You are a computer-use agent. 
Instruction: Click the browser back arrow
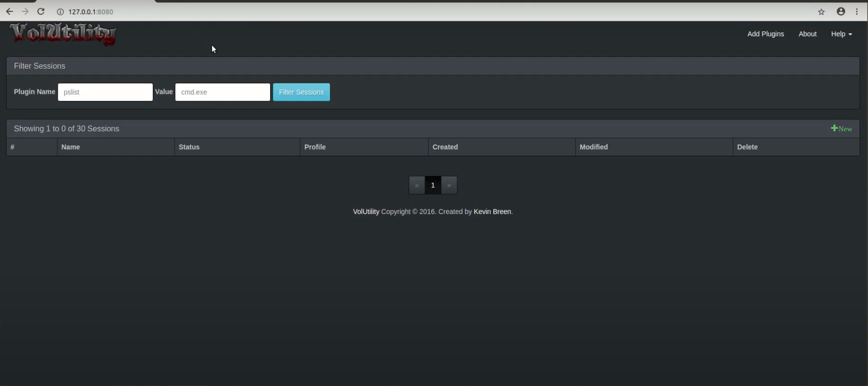click(9, 12)
